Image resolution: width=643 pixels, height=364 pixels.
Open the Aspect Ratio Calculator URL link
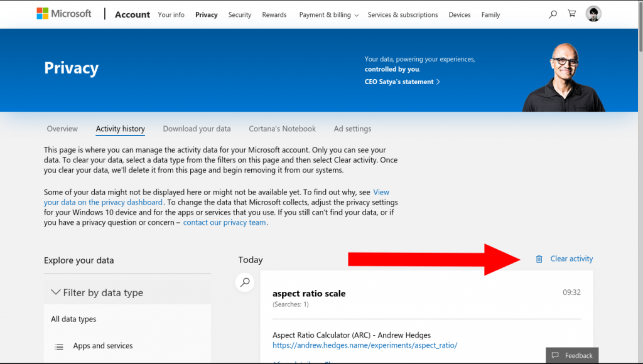point(364,345)
